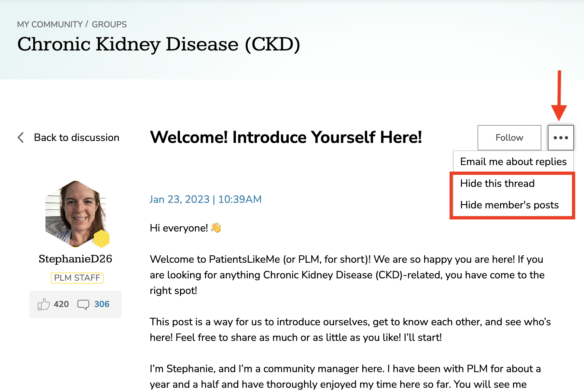This screenshot has height=392, width=584.
Task: Click the 306 comments count
Action: click(x=102, y=304)
